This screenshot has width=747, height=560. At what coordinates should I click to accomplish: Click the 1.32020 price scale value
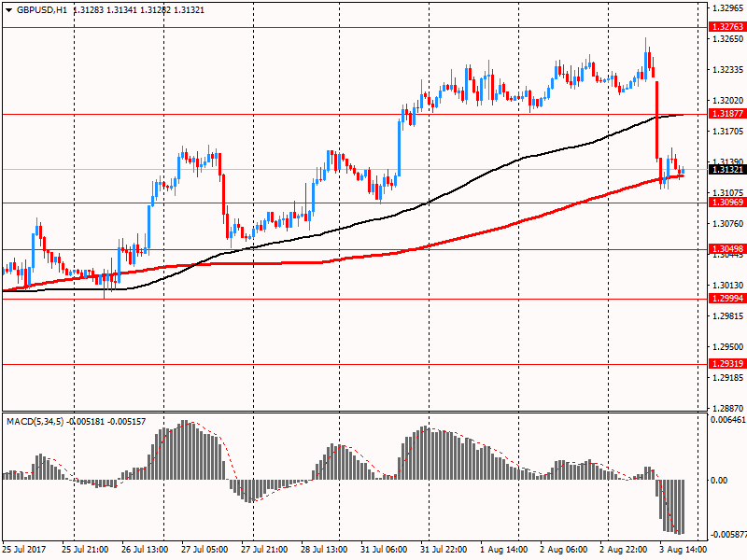(x=727, y=101)
